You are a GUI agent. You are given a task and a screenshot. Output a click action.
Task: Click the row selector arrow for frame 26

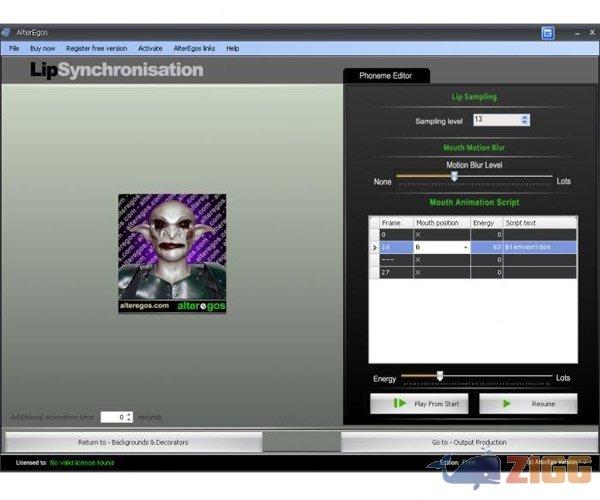(374, 248)
